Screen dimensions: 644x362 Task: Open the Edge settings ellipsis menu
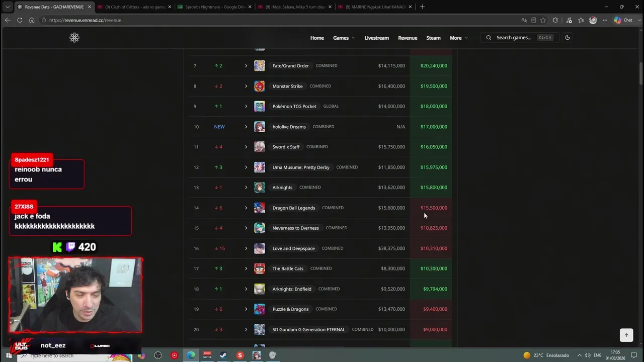tap(605, 20)
